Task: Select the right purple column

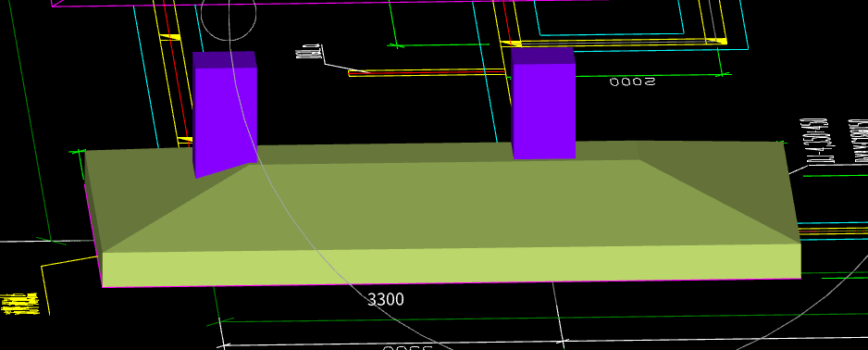Action: [x=543, y=104]
